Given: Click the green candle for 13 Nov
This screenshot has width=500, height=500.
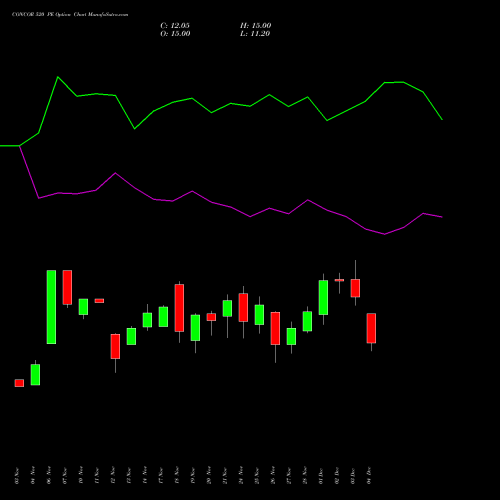Looking at the screenshot, I should click(131, 336).
